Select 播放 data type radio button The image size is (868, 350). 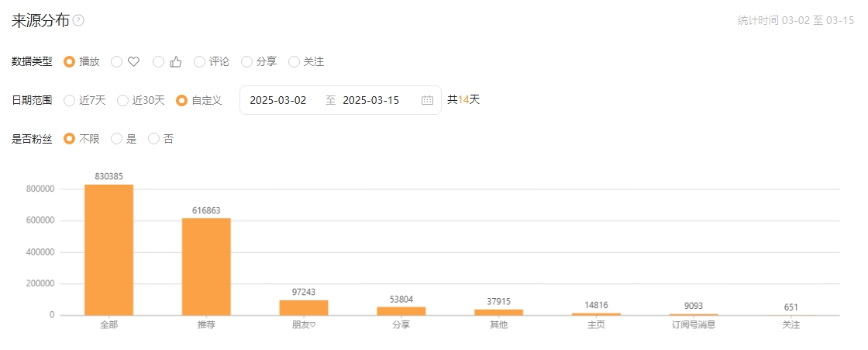[70, 61]
